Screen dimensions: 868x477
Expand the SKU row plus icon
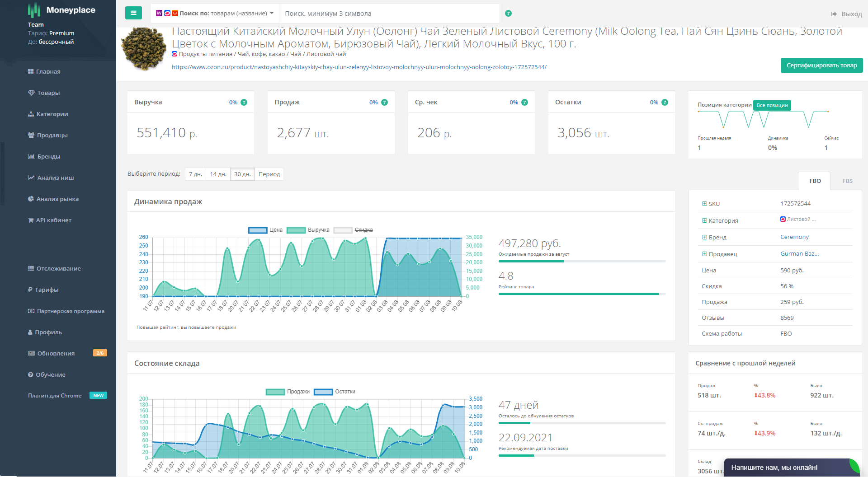704,204
